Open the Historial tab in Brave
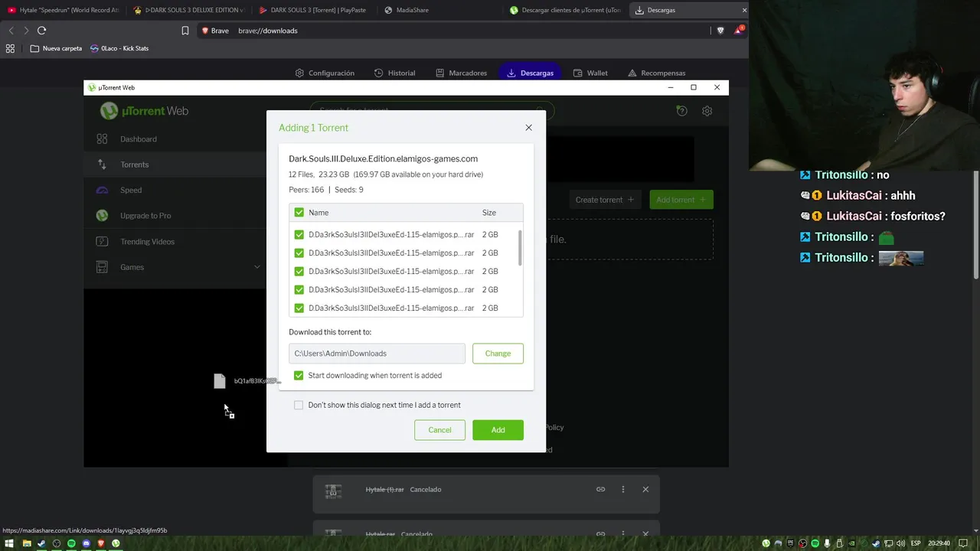This screenshot has height=551, width=980. tap(394, 73)
